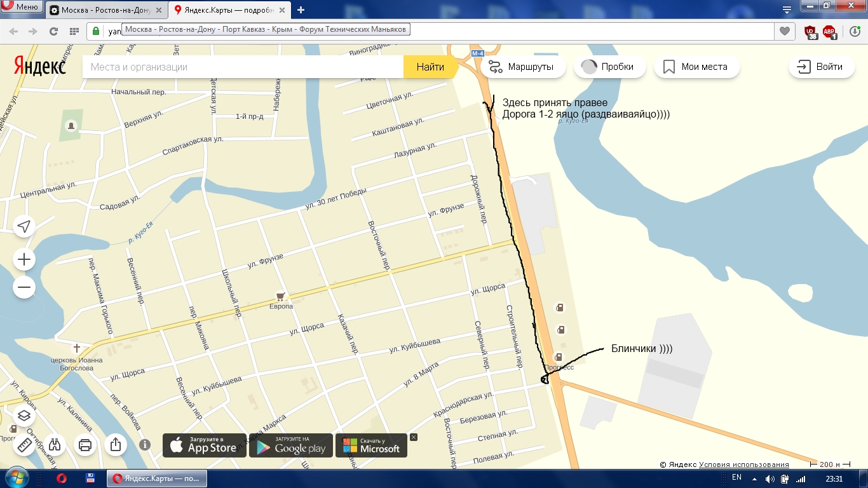Viewport: 868px width, 488px height.
Task: Open the Windows Start menu
Action: 15,478
